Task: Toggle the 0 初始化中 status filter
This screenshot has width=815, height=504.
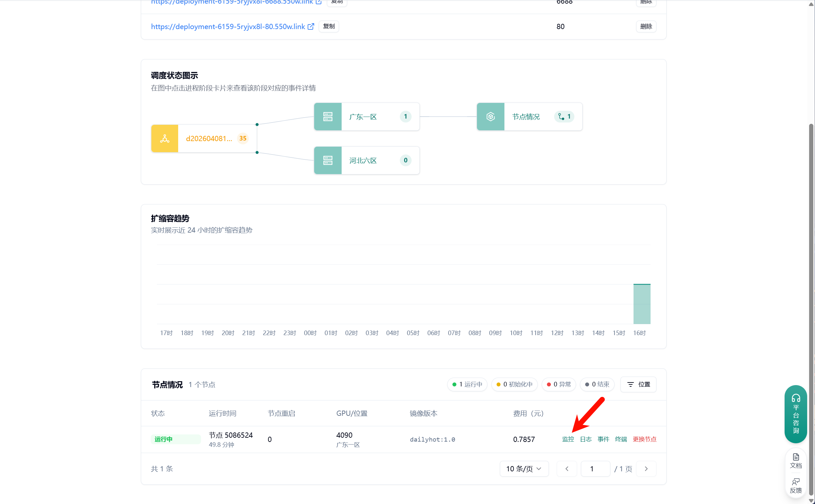Action: click(514, 384)
